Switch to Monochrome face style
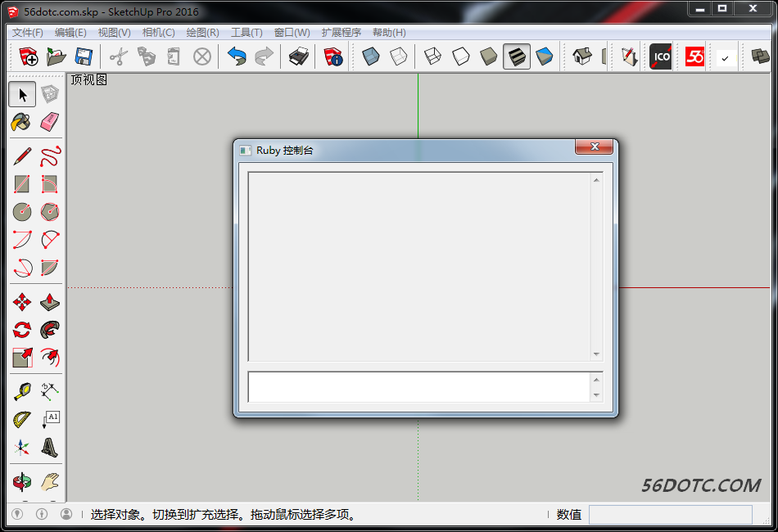 pyautogui.click(x=545, y=56)
